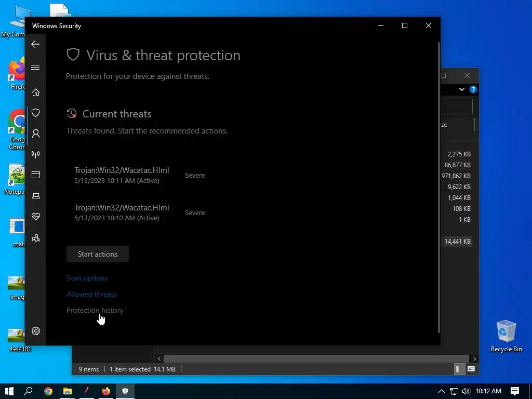The width and height of the screenshot is (532, 399).
Task: Open Device security laptop icon
Action: tap(36, 196)
